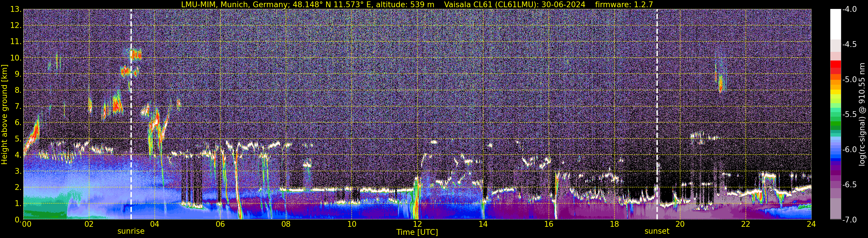Click the "18" tick on the time axis
868x238 pixels.
(x=614, y=224)
